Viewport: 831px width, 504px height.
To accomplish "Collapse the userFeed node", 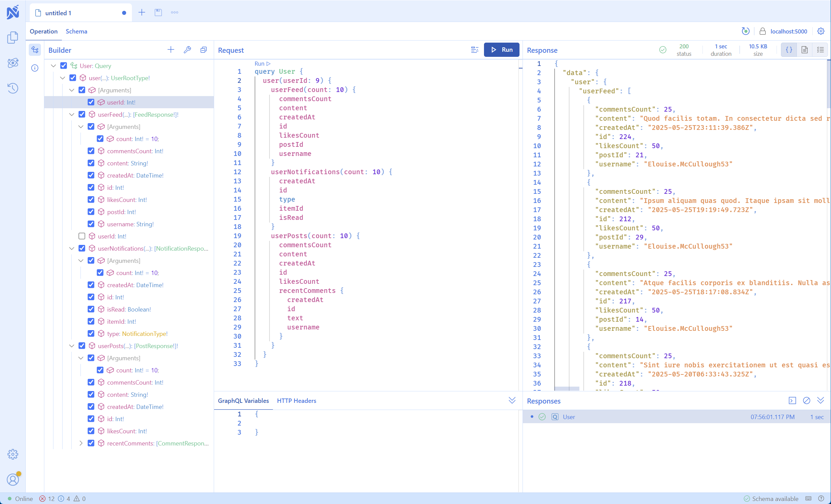I will pos(72,114).
